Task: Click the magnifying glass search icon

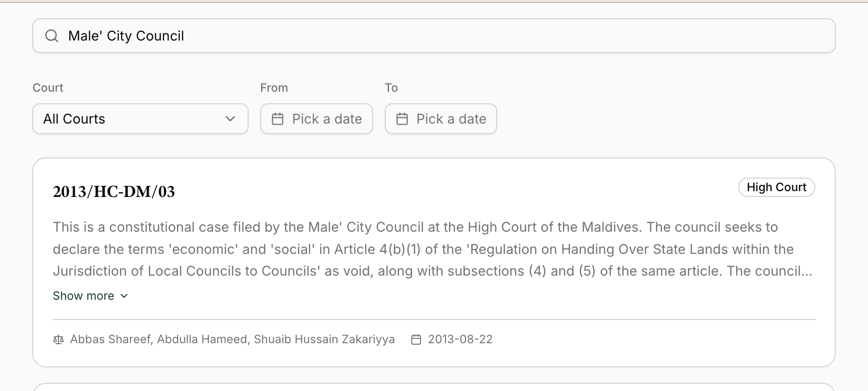Action: [x=52, y=36]
